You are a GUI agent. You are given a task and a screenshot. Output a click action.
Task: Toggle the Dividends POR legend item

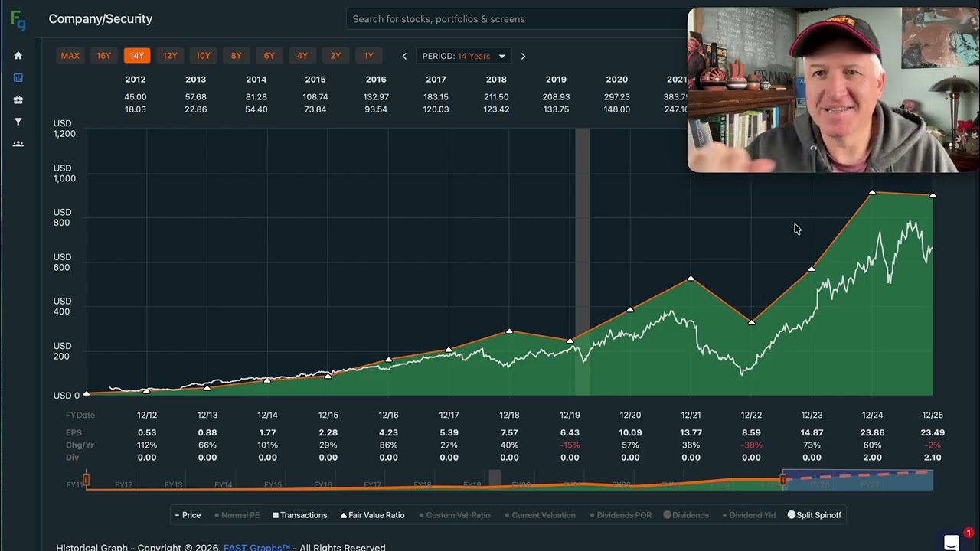tap(620, 515)
